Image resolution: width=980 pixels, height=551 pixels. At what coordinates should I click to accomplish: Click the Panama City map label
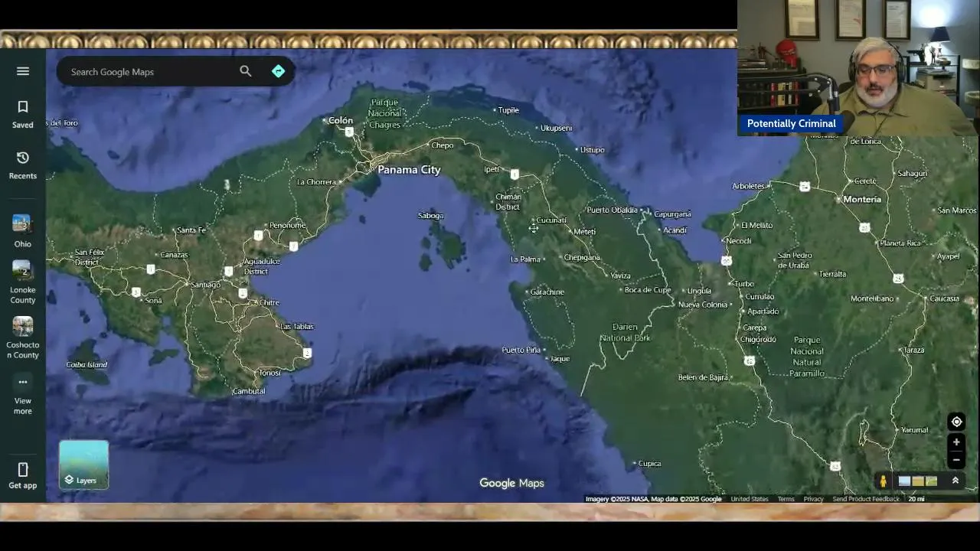[x=409, y=170]
